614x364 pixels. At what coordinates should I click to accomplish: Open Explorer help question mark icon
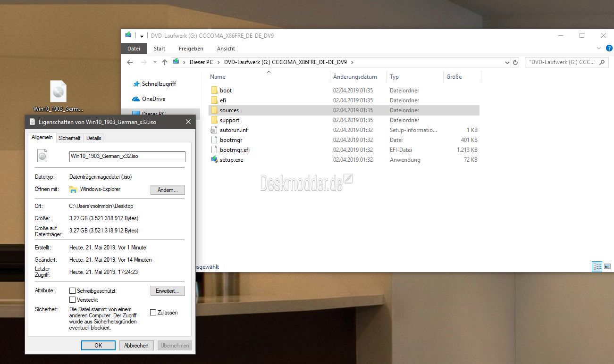[609, 49]
